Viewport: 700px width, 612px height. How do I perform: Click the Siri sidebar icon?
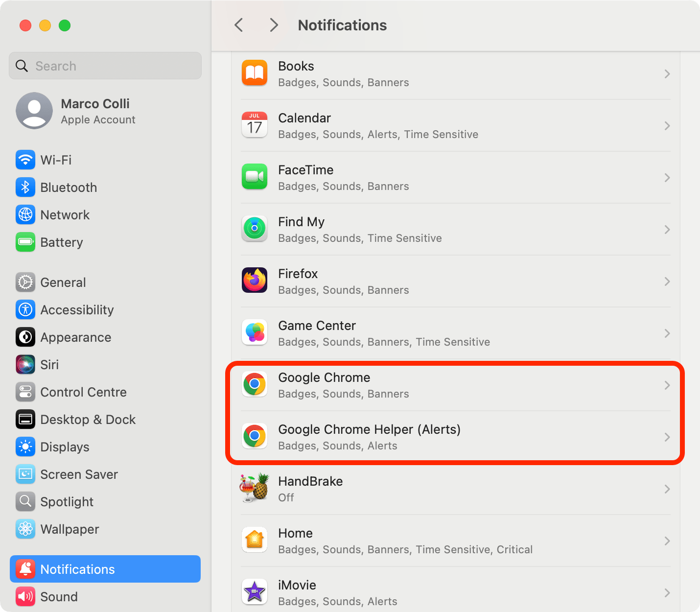pyautogui.click(x=25, y=365)
